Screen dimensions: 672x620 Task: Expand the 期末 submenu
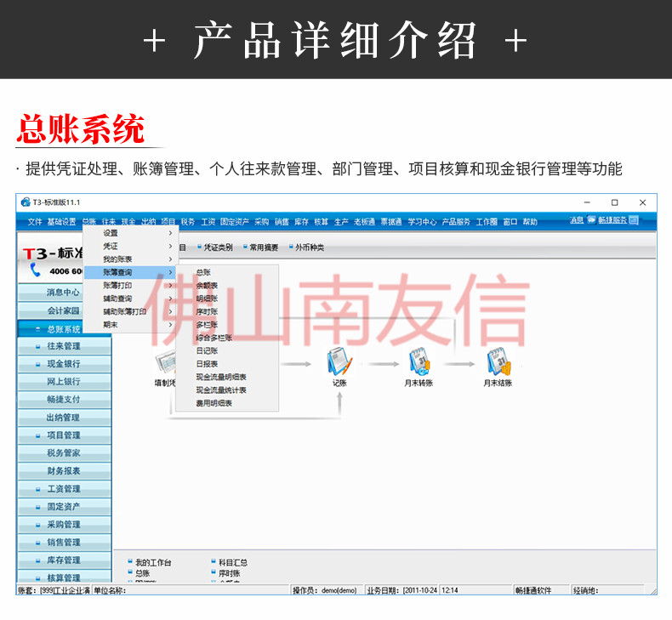(x=131, y=325)
